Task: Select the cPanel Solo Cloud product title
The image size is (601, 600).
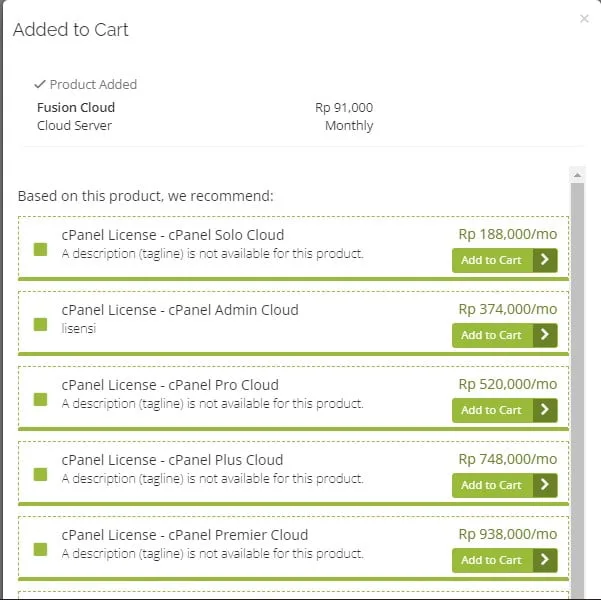Action: (x=172, y=235)
